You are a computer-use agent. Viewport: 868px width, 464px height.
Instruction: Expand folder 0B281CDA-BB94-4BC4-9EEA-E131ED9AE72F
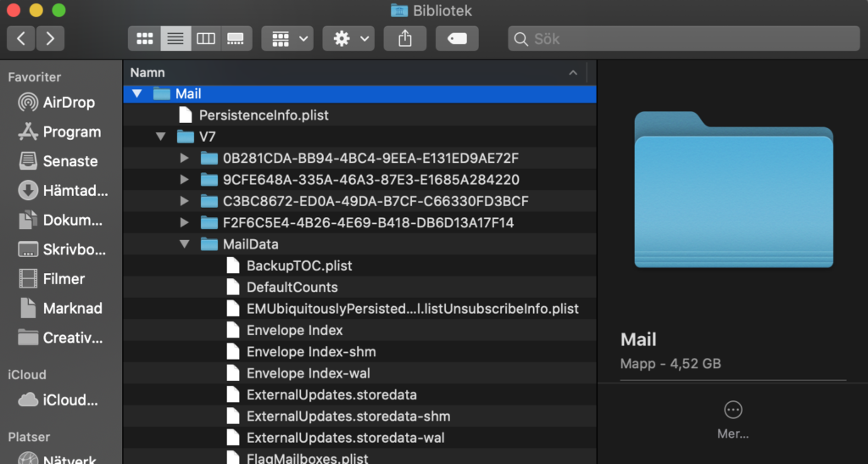pos(184,159)
